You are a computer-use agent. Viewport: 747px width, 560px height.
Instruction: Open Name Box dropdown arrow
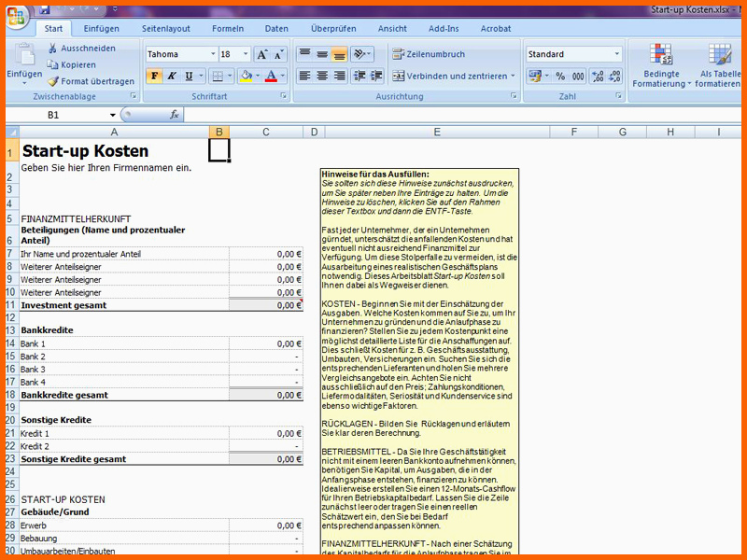[112, 115]
